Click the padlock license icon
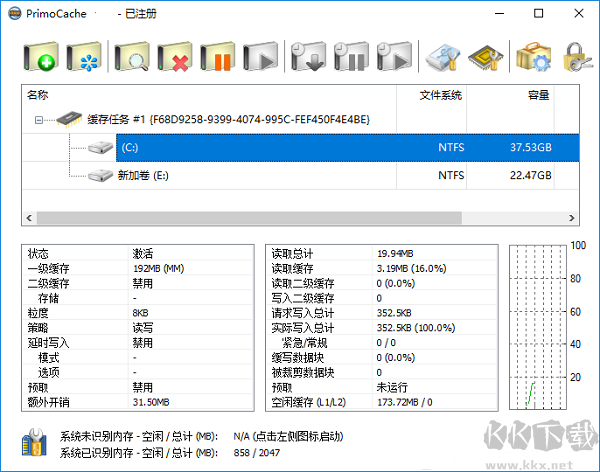Viewport: 600px width, 472px height. [x=573, y=57]
